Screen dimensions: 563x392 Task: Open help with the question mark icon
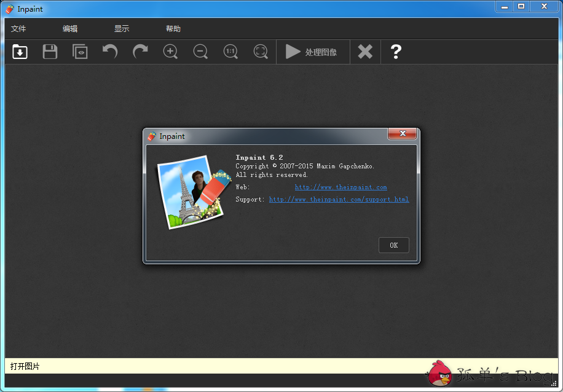click(396, 52)
